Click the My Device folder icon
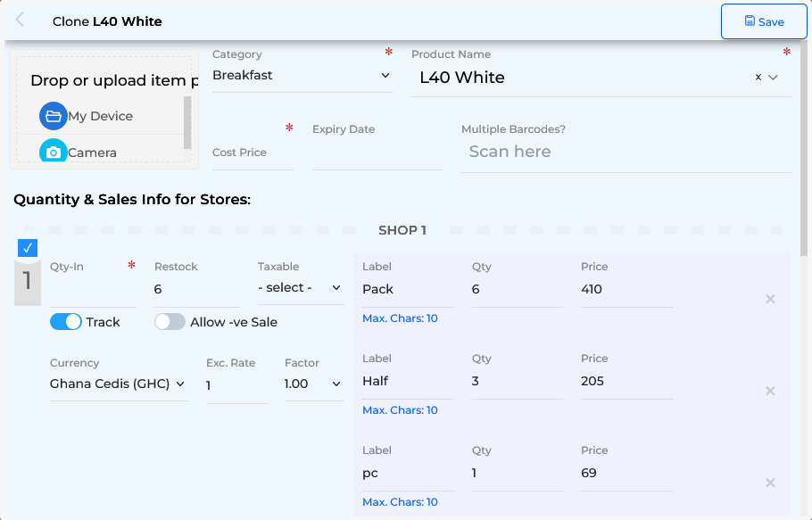This screenshot has width=812, height=520. point(54,116)
